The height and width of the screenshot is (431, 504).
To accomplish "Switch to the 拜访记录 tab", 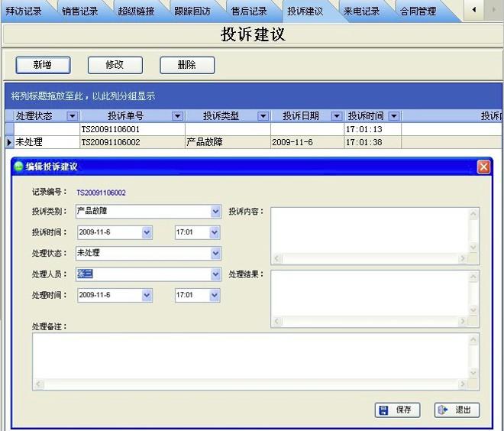I will (24, 11).
